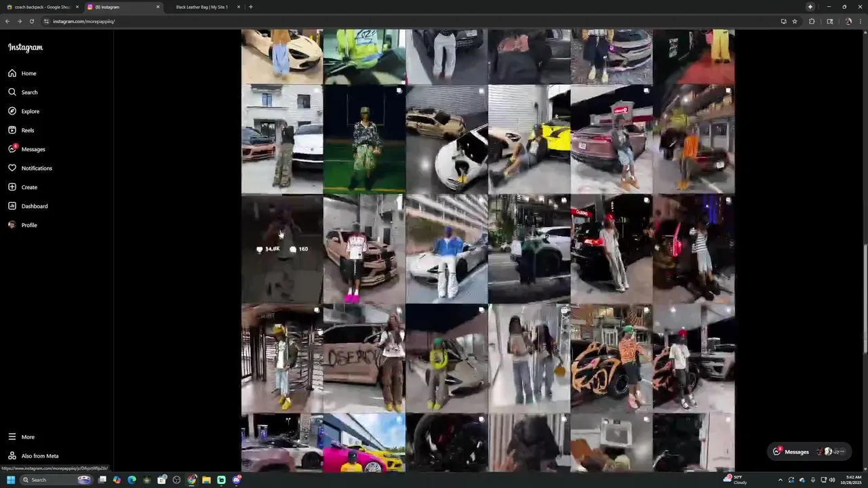Open Messages in the left sidebar
The image size is (868, 488).
pos(26,149)
